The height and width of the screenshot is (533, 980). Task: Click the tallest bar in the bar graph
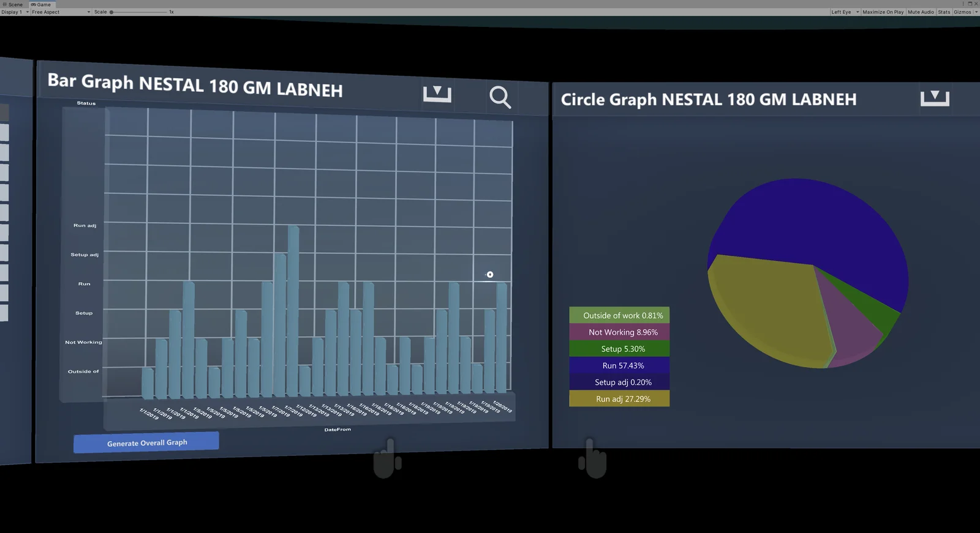point(293,311)
